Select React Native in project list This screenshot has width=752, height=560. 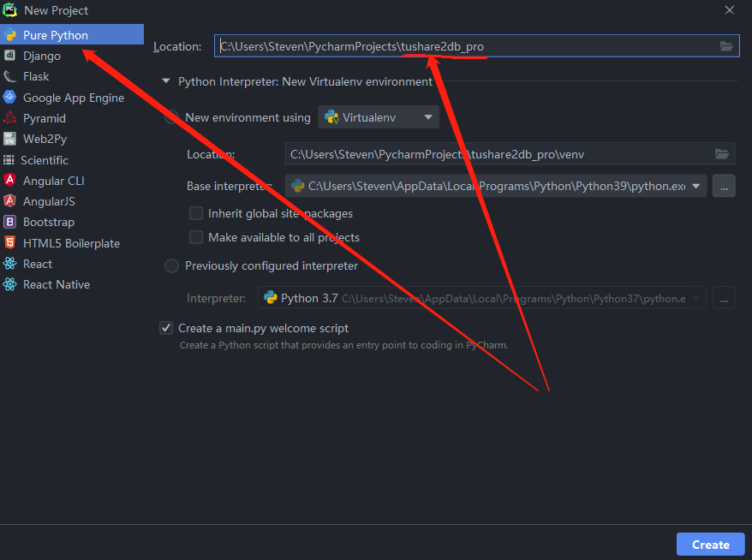(56, 284)
